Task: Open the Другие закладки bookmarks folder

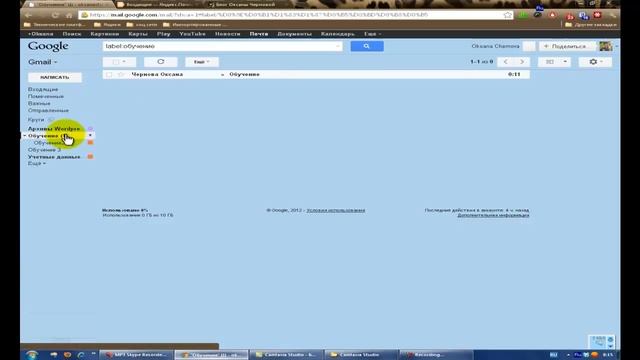Action: click(591, 25)
